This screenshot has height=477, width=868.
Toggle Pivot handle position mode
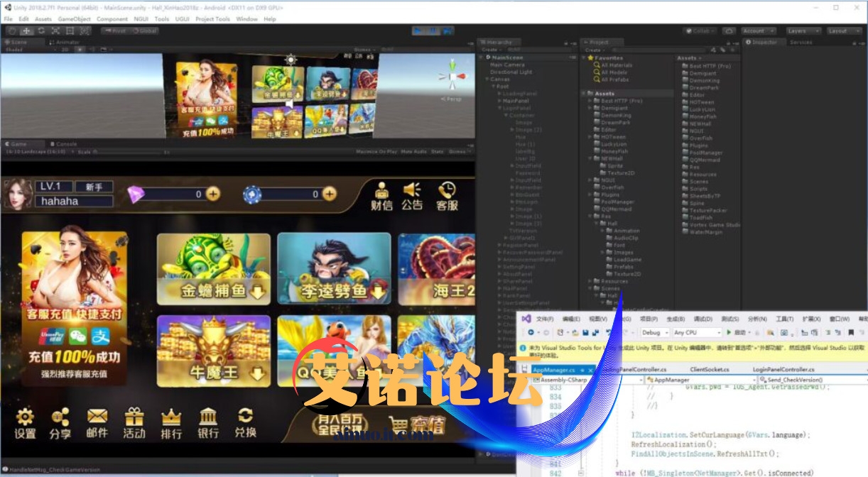tap(114, 31)
